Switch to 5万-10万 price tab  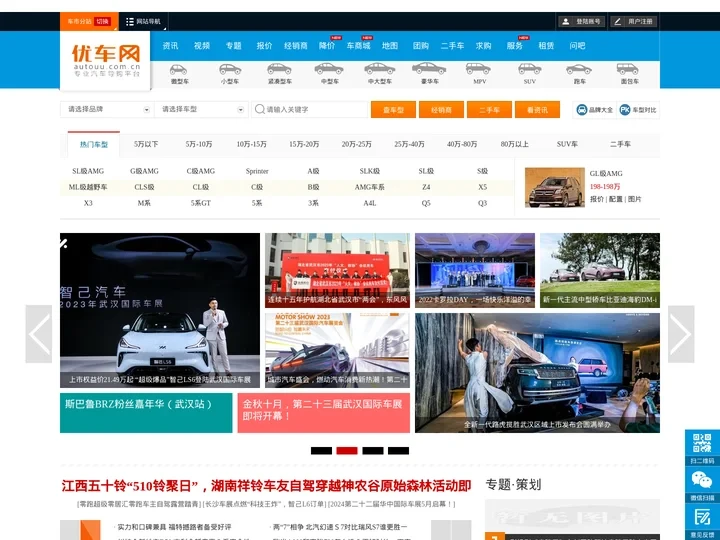(x=199, y=144)
